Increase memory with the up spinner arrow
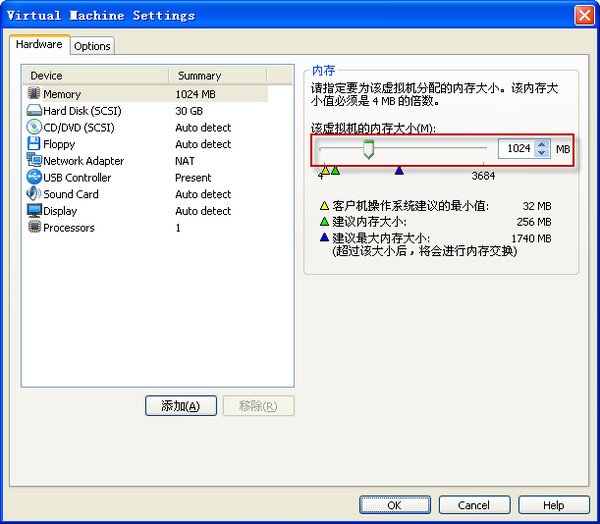Viewport: 600px width, 524px height. coord(541,144)
